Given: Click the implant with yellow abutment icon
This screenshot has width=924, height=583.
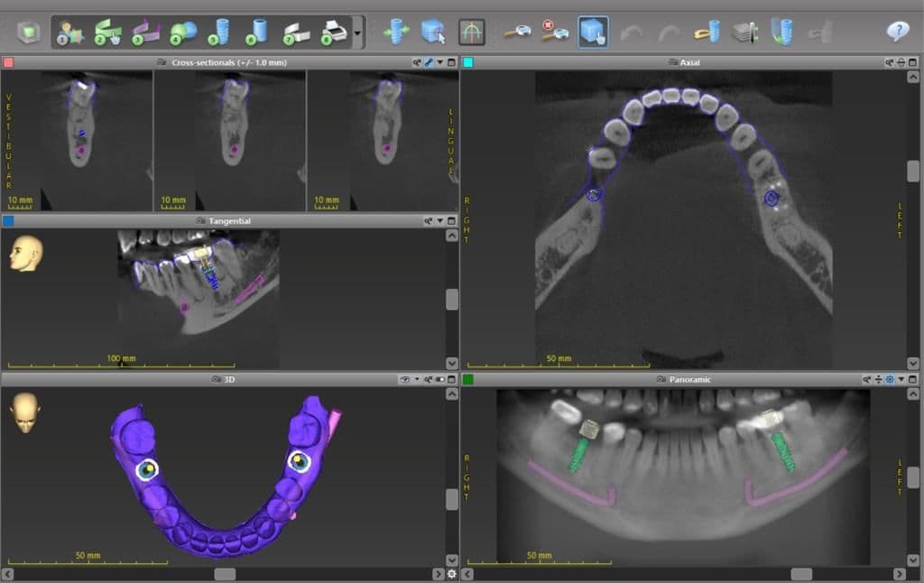Looking at the screenshot, I should coord(707,33).
